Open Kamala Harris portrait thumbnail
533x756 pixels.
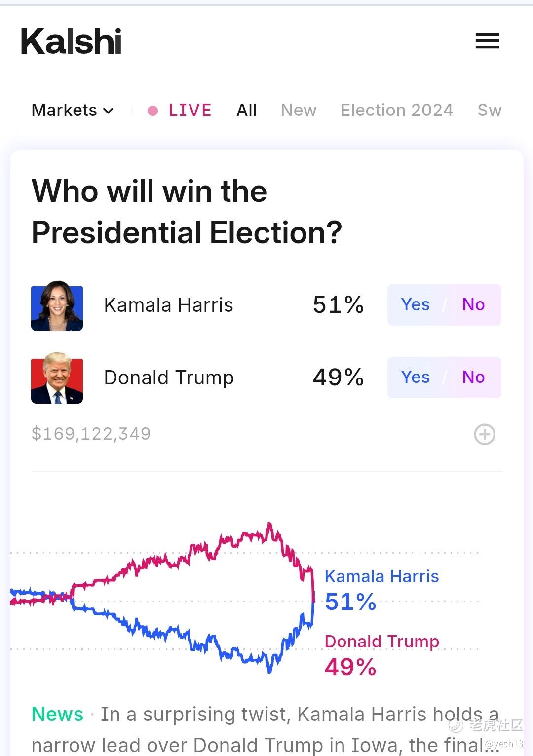coord(57,305)
